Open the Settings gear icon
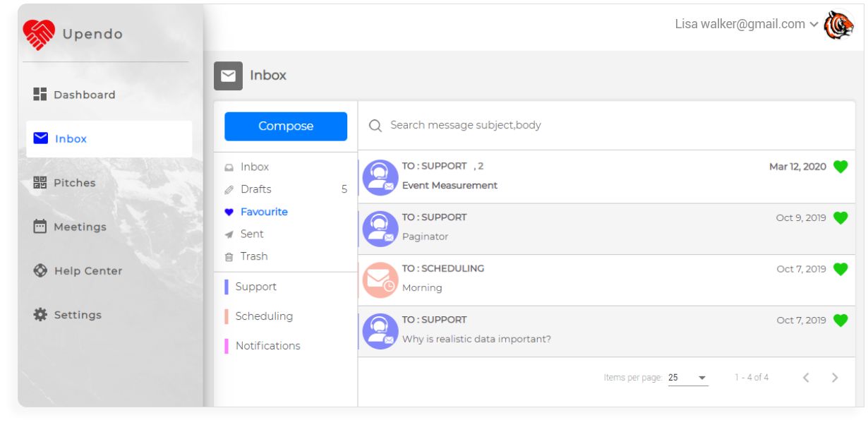The width and height of the screenshot is (868, 425). pos(40,315)
